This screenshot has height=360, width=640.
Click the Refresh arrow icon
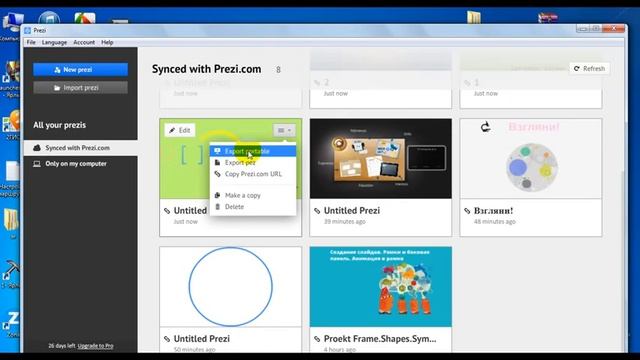[x=577, y=69]
